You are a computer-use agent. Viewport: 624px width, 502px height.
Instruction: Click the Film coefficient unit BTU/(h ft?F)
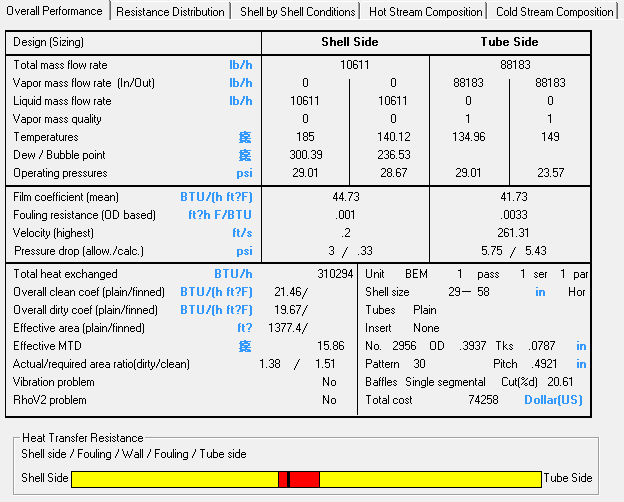(x=216, y=197)
